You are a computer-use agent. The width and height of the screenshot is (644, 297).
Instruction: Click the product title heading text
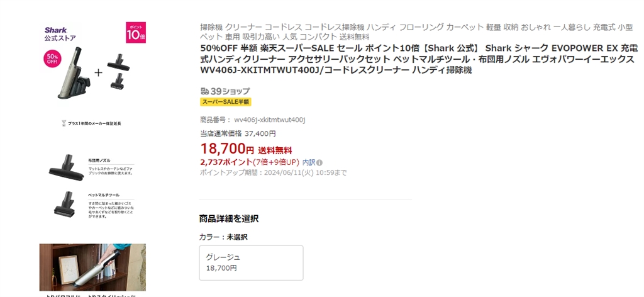click(419, 59)
